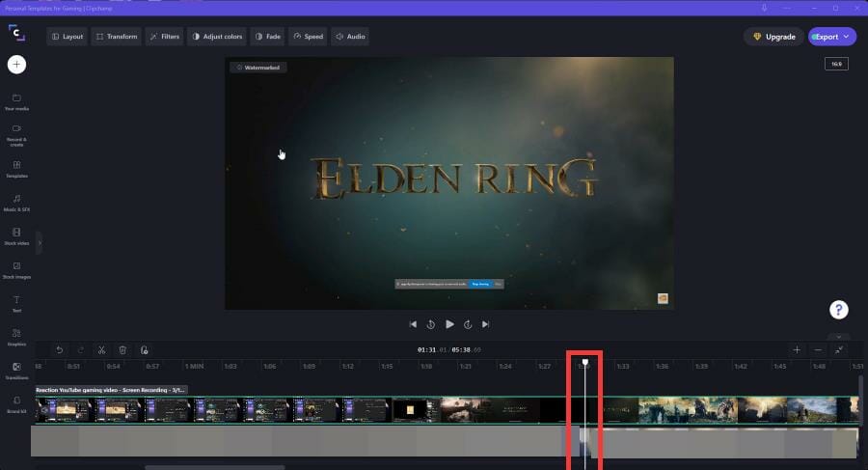This screenshot has height=470, width=868.
Task: Open the Audio settings
Action: [350, 37]
